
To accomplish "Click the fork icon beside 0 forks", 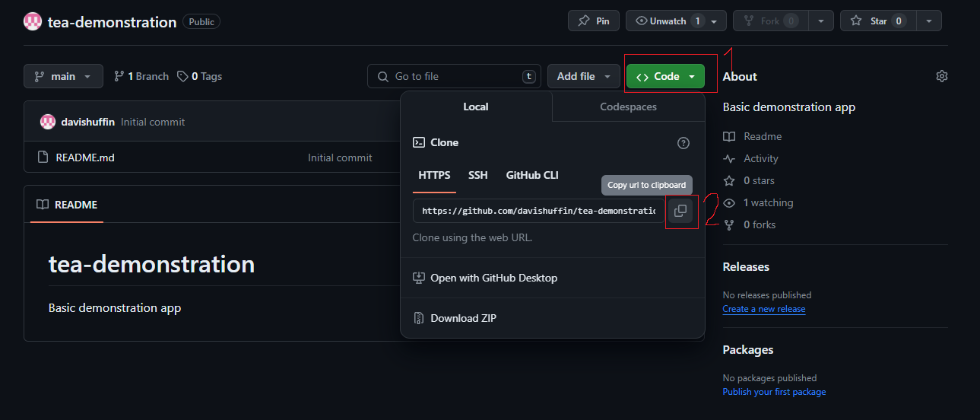I will click(x=729, y=224).
